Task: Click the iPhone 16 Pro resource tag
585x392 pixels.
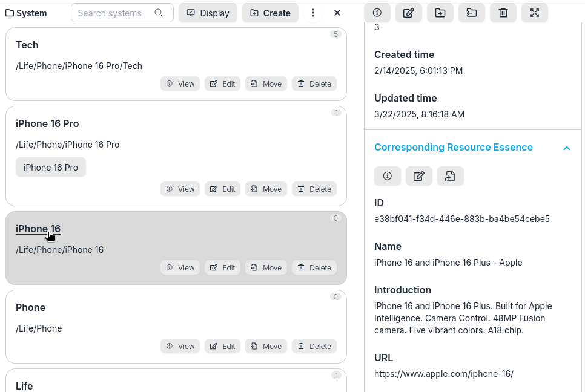Action: point(51,168)
